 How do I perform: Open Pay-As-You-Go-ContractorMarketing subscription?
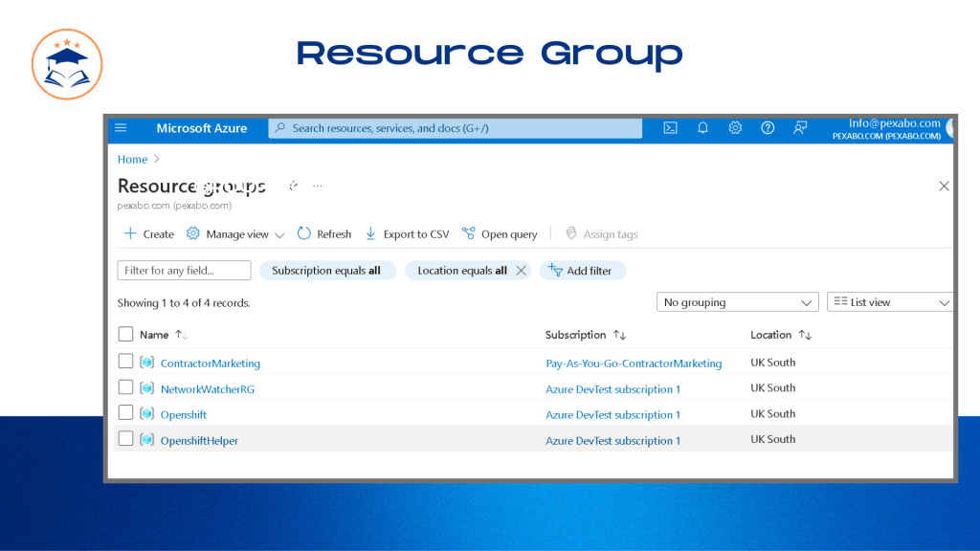click(634, 363)
